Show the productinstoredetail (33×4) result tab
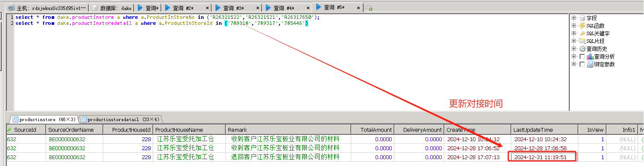The height and width of the screenshot is (166, 644). pos(120,119)
